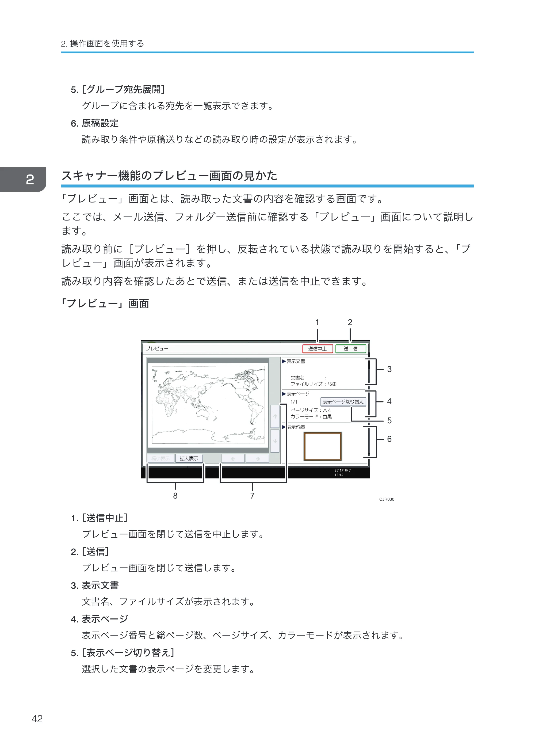
Task: Click the figure code CJR030
Action: [387, 499]
